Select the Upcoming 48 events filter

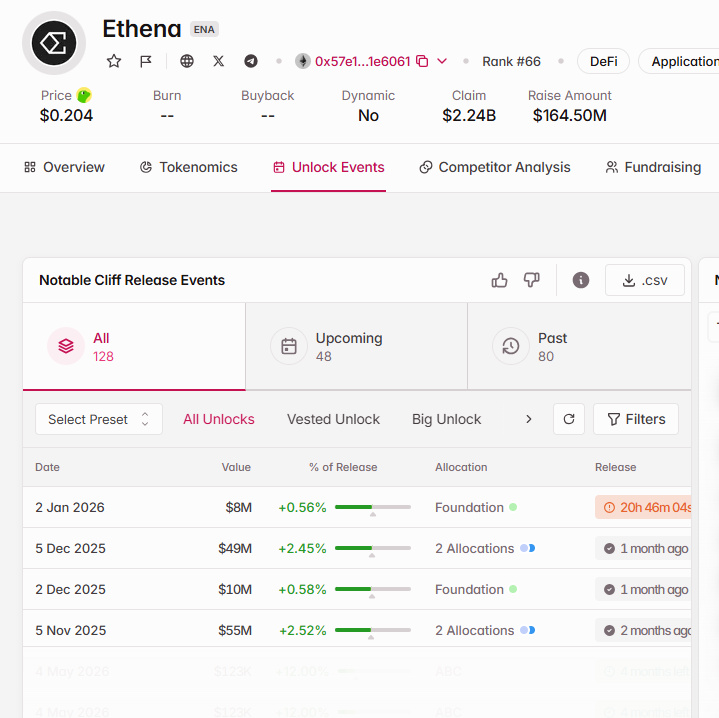point(356,347)
